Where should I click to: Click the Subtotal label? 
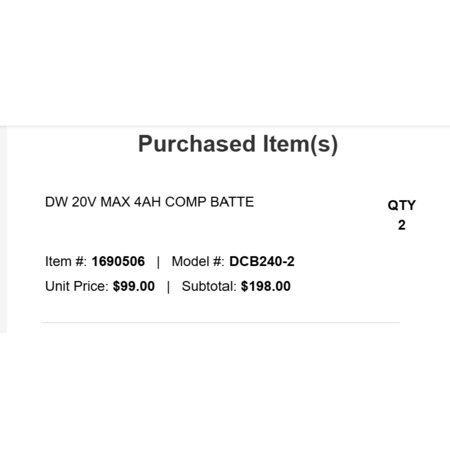(209, 286)
